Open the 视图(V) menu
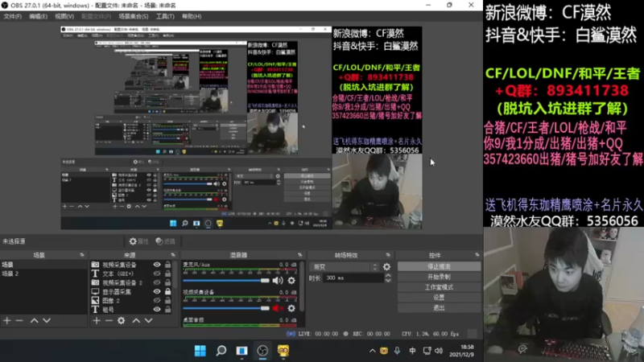The height and width of the screenshot is (362, 644). tap(64, 16)
